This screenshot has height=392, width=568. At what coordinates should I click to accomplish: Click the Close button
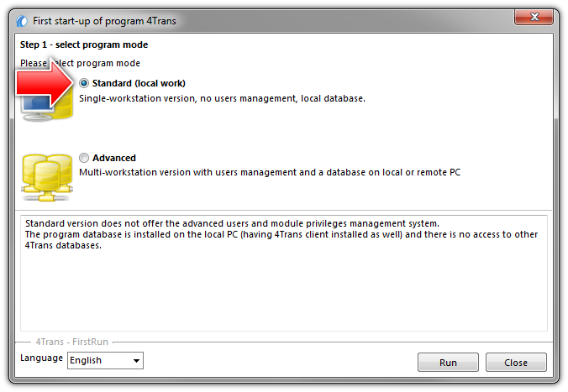(x=516, y=363)
